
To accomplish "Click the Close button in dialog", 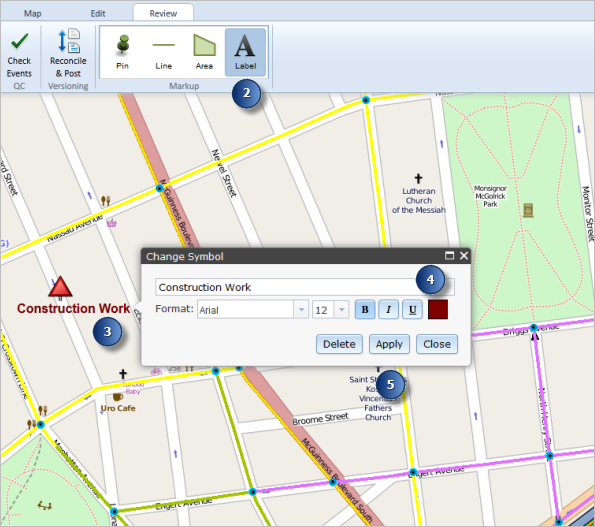I will 437,344.
